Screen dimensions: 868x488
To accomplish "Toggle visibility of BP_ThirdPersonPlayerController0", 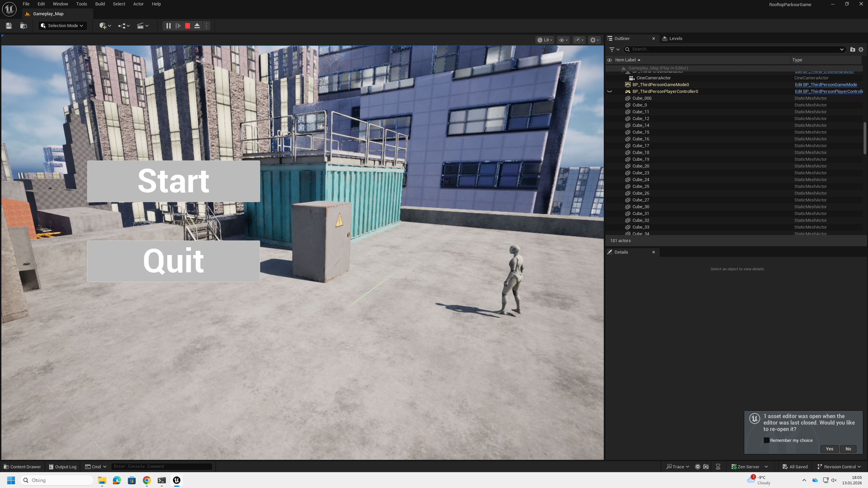I will (610, 92).
